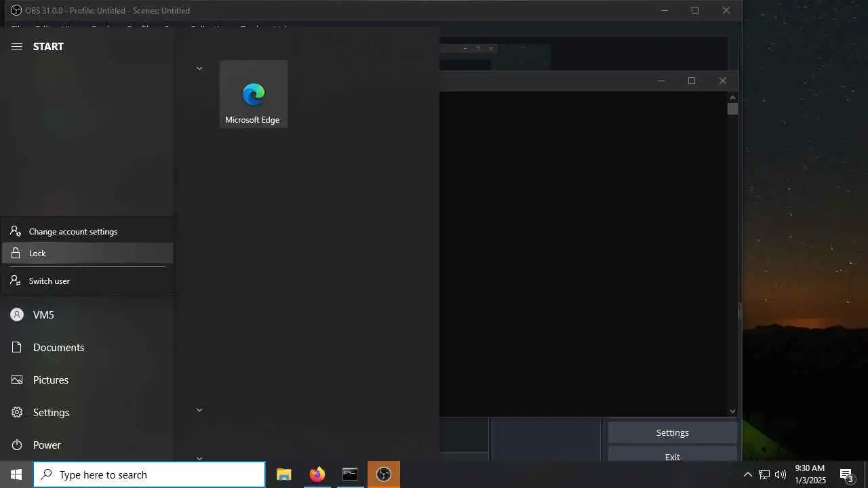Maximize the inner OBS dialog window
This screenshot has height=488, width=868.
(692, 81)
